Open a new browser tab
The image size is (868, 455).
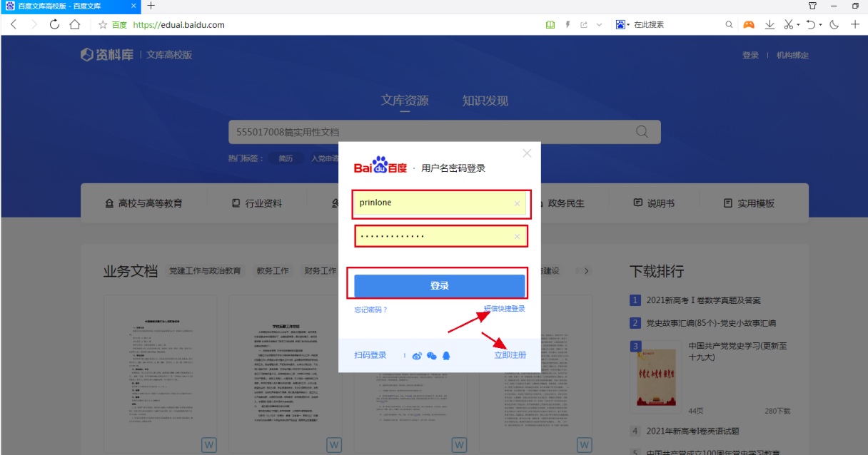[151, 6]
